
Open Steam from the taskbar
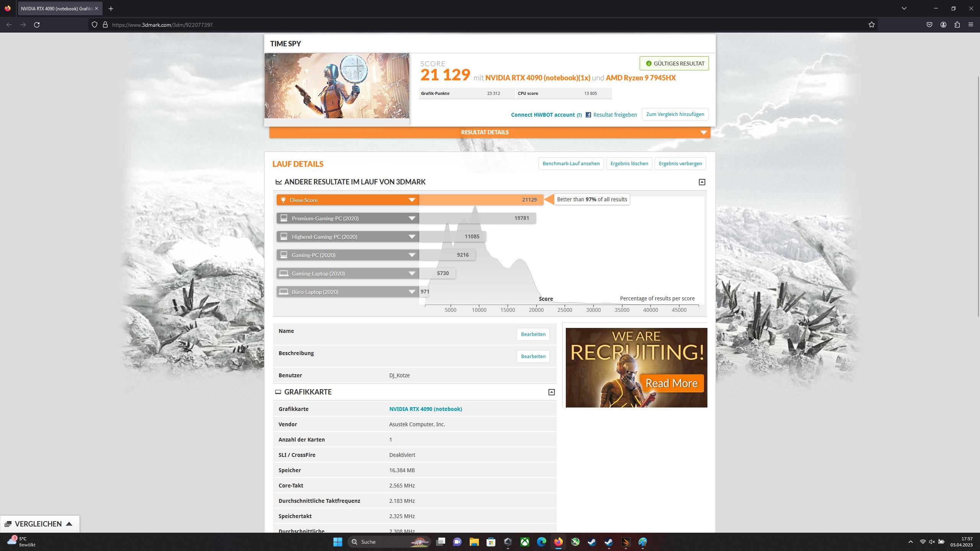pos(592,542)
